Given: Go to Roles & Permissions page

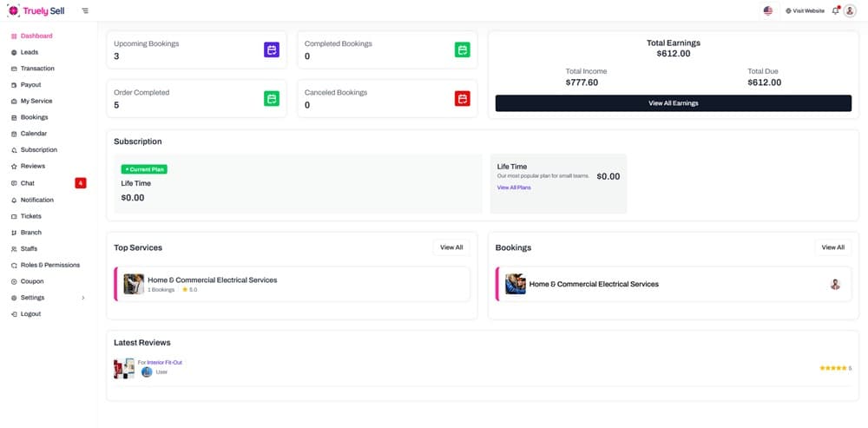Looking at the screenshot, I should click(x=49, y=265).
